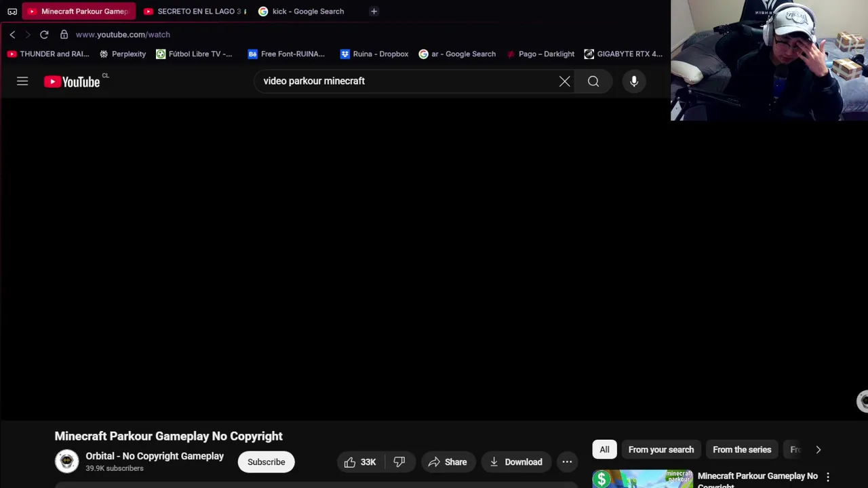Image resolution: width=868 pixels, height=488 pixels.
Task: Open the ar - Google Search bookmark
Action: click(x=457, y=54)
